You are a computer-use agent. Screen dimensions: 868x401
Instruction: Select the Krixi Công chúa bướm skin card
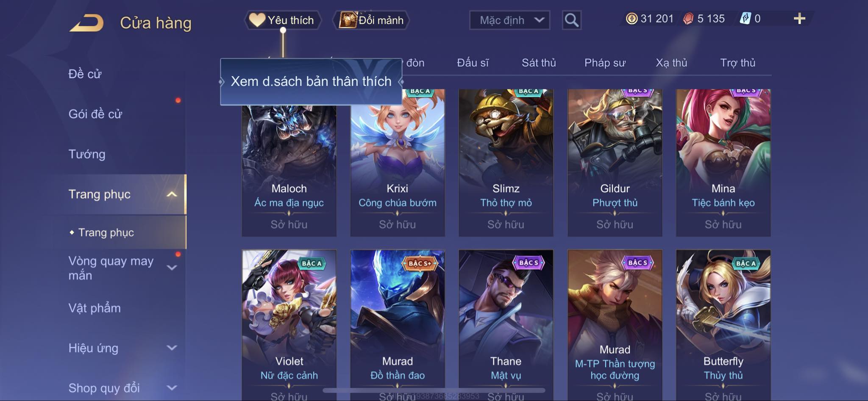398,163
